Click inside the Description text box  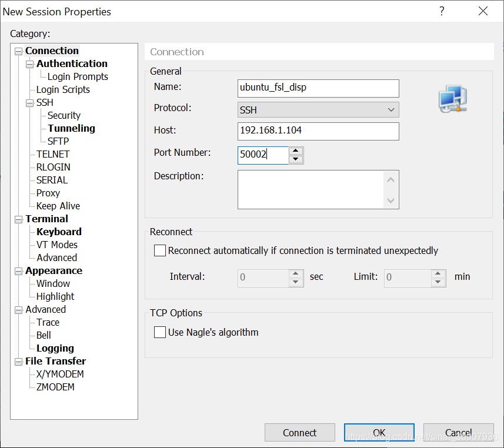point(311,190)
